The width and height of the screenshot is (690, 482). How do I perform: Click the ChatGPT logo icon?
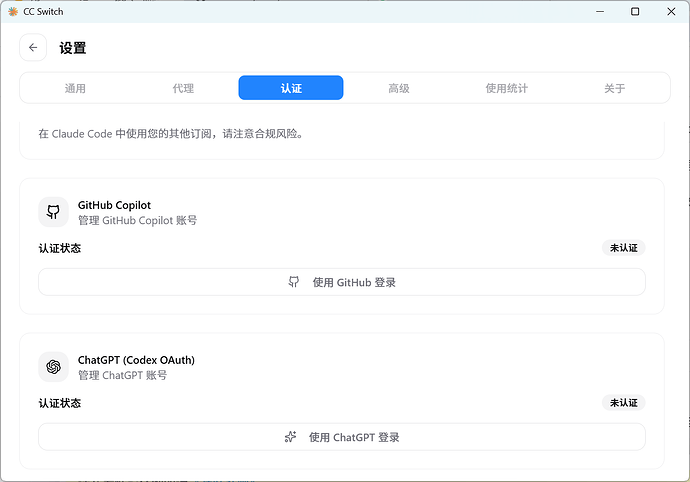53,367
